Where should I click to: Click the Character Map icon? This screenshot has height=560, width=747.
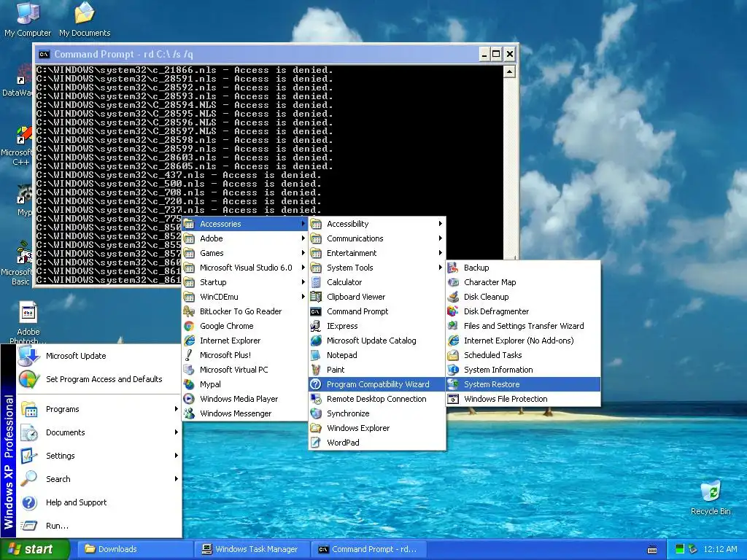[x=453, y=282]
